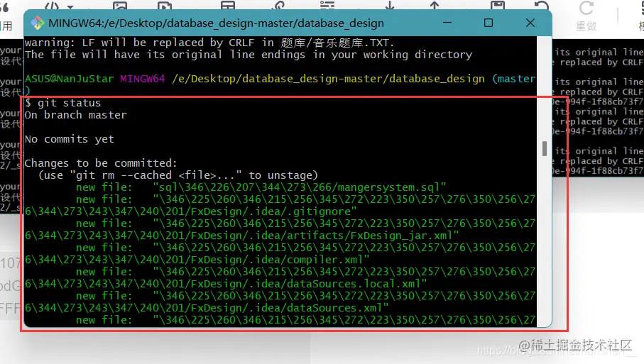Click the "Changes to be committed:" line
The height and width of the screenshot is (364, 644).
click(x=101, y=163)
